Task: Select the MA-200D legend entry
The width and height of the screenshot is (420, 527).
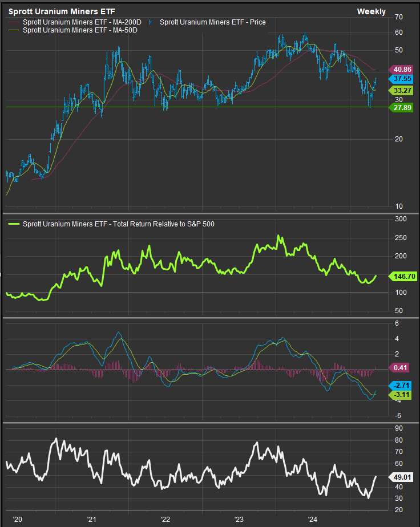Action: (x=74, y=22)
